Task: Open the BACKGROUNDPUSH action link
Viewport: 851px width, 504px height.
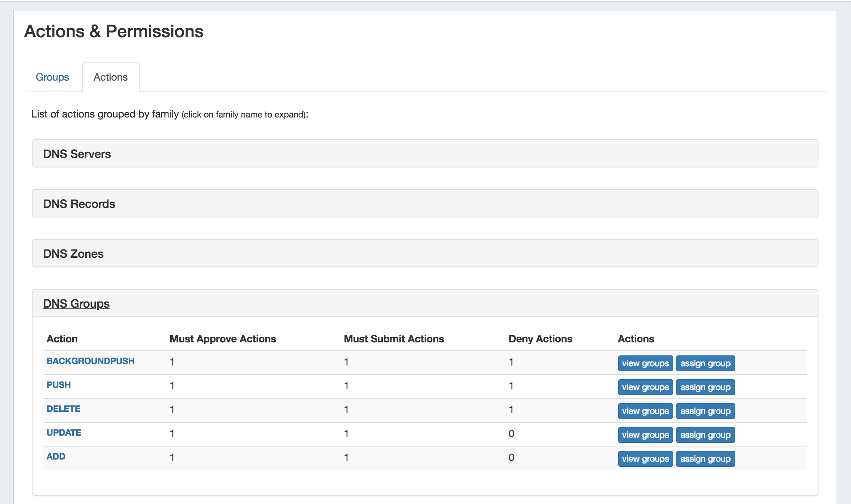Action: coord(90,361)
